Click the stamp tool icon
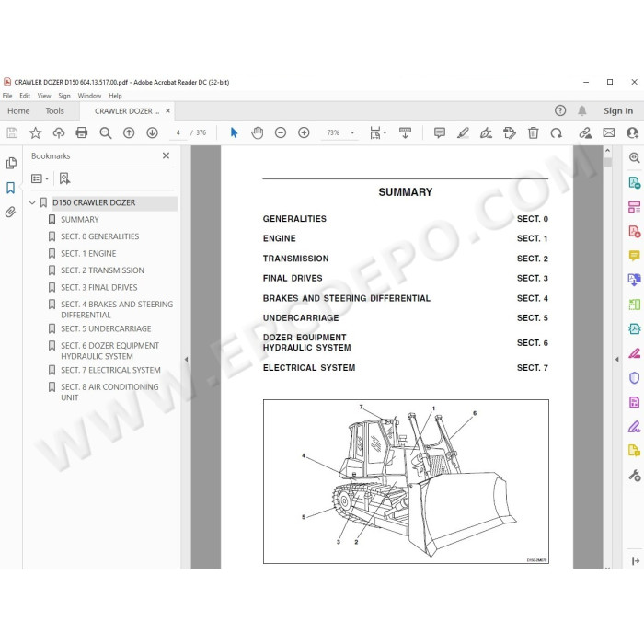644x644 pixels. (x=510, y=132)
